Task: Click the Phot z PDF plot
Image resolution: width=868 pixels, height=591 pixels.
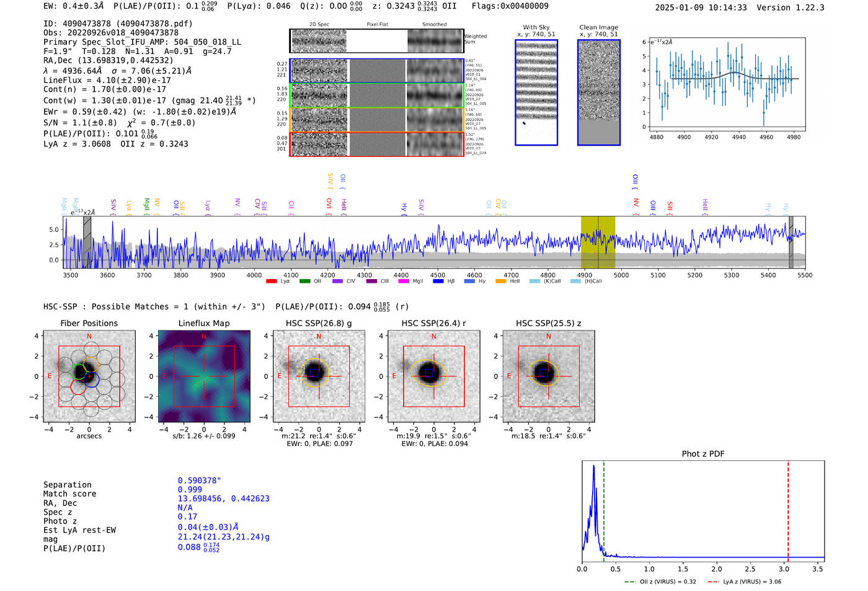Action: 703,512
